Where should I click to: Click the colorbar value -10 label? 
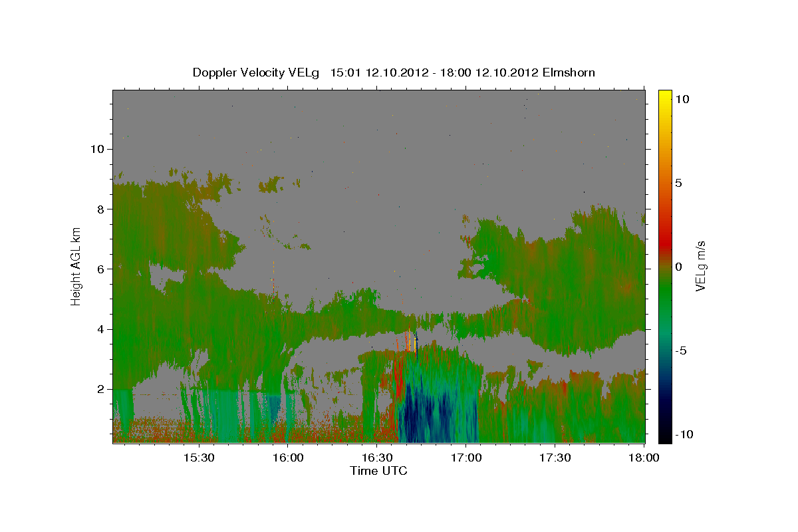click(x=684, y=434)
